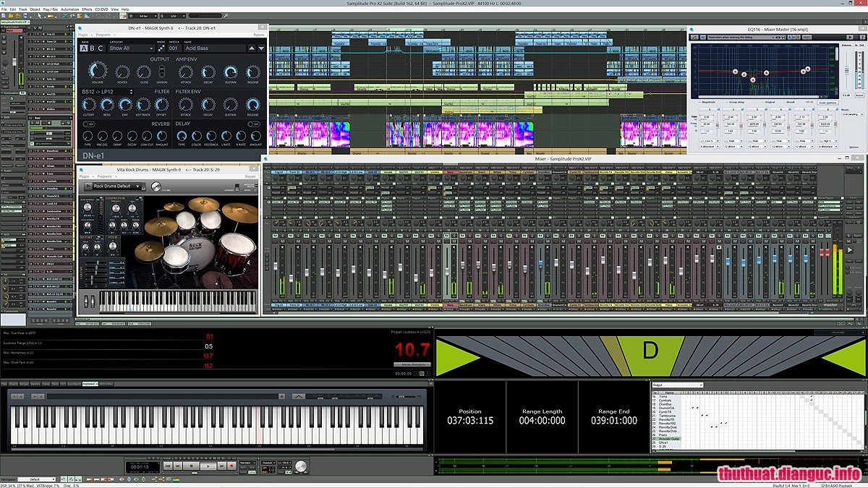Open the CD/DVD menu
868x488 pixels.
(101, 9)
